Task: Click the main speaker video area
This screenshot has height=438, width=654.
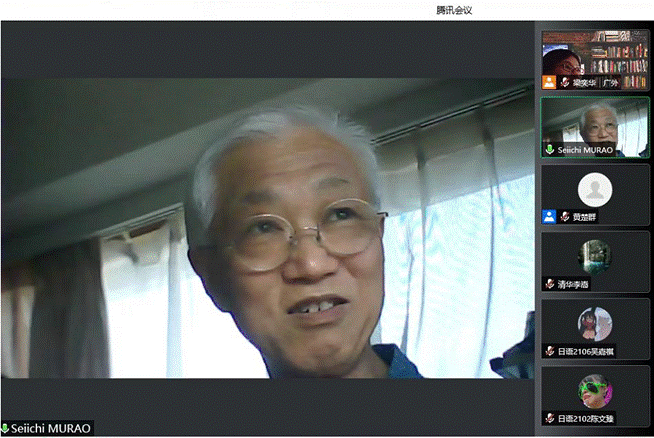Action: click(268, 220)
